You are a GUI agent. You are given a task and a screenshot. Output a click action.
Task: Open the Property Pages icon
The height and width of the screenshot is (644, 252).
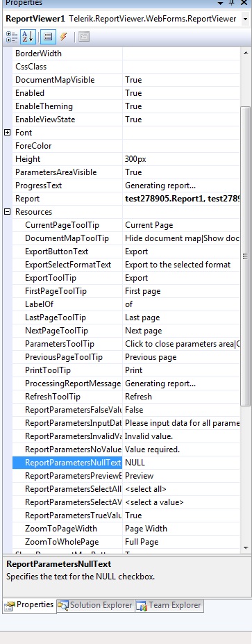(x=84, y=37)
